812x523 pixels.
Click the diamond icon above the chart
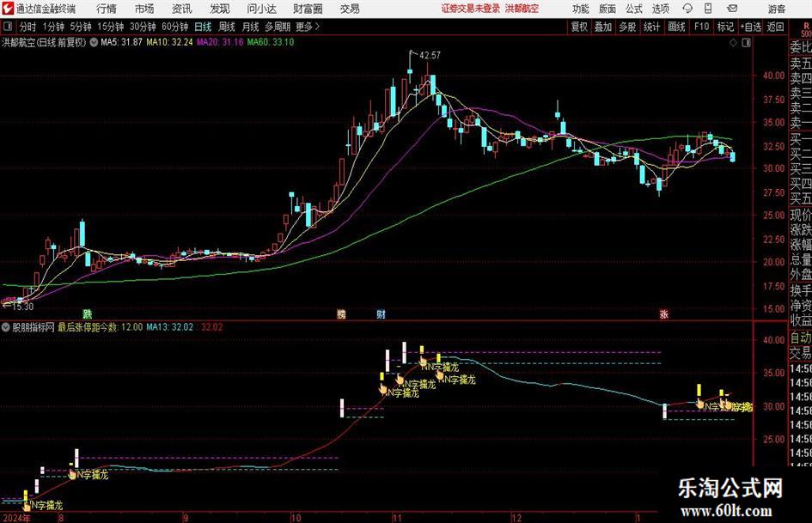733,43
